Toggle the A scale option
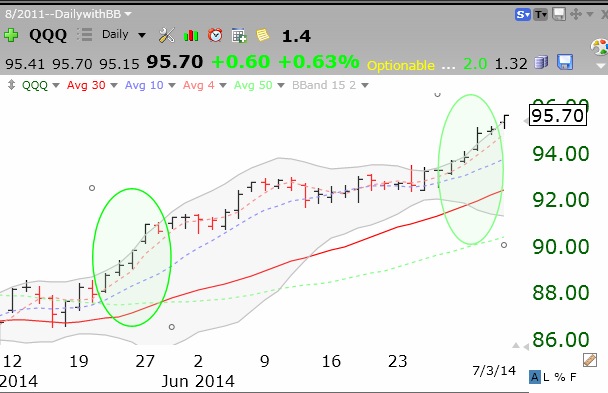The image size is (608, 393). point(535,377)
